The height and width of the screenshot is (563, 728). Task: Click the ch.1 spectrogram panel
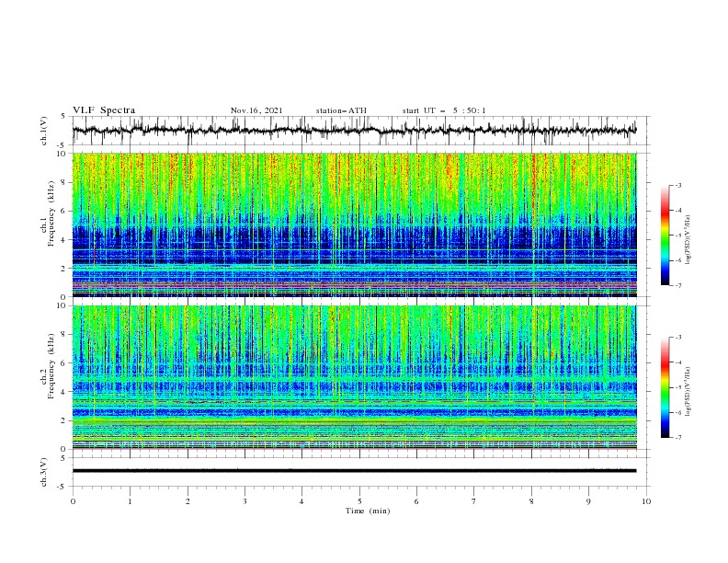click(354, 224)
